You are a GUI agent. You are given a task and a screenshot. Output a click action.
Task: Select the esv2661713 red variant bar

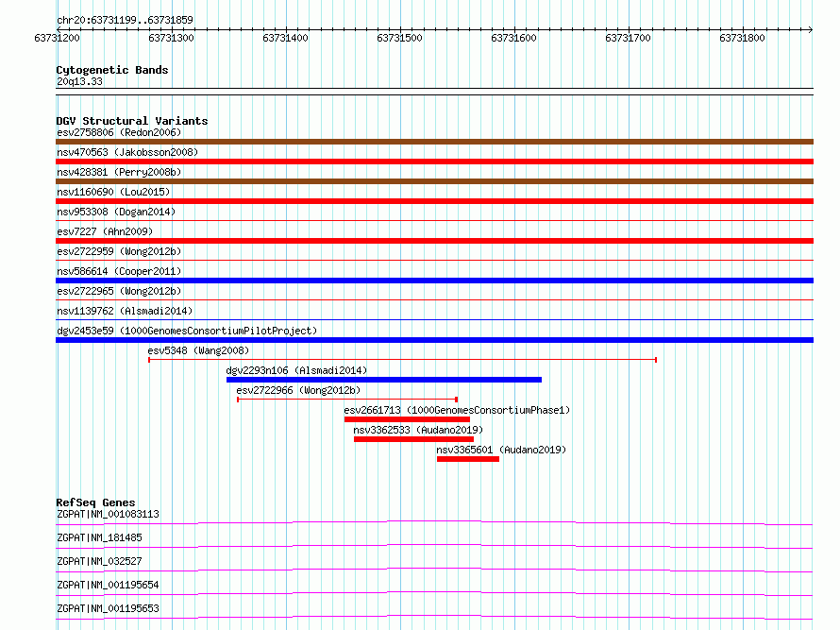point(407,419)
